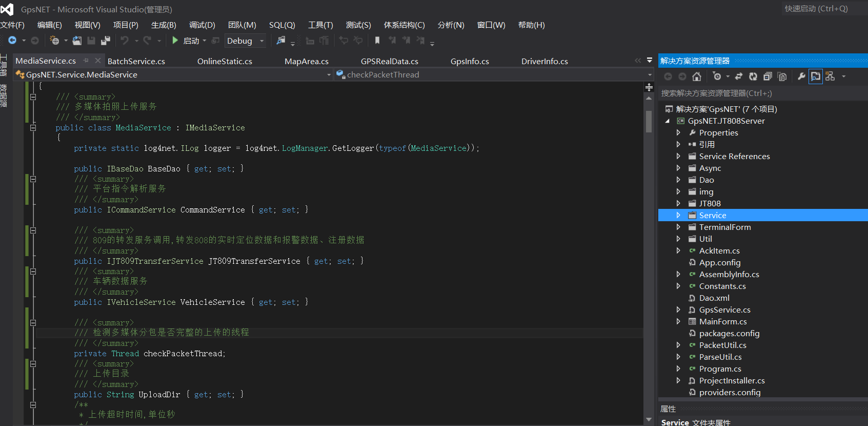Collapse outlining for the 上传目录 summary

click(x=33, y=363)
